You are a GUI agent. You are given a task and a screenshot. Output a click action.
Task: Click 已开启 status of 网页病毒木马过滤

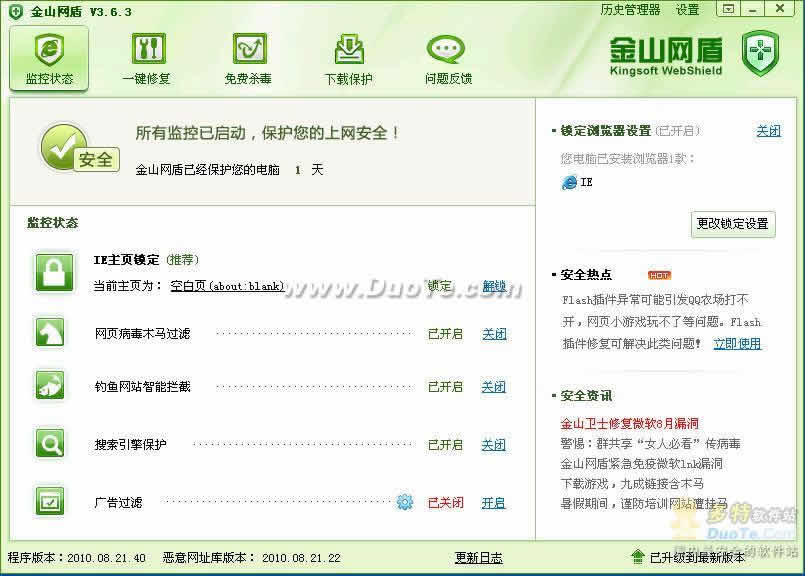pos(446,334)
